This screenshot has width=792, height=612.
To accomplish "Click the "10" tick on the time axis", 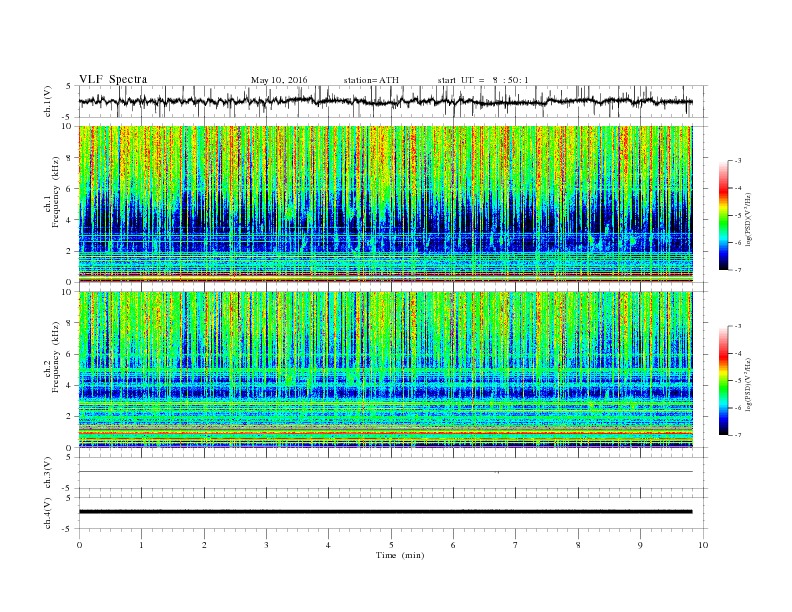I will (x=703, y=545).
